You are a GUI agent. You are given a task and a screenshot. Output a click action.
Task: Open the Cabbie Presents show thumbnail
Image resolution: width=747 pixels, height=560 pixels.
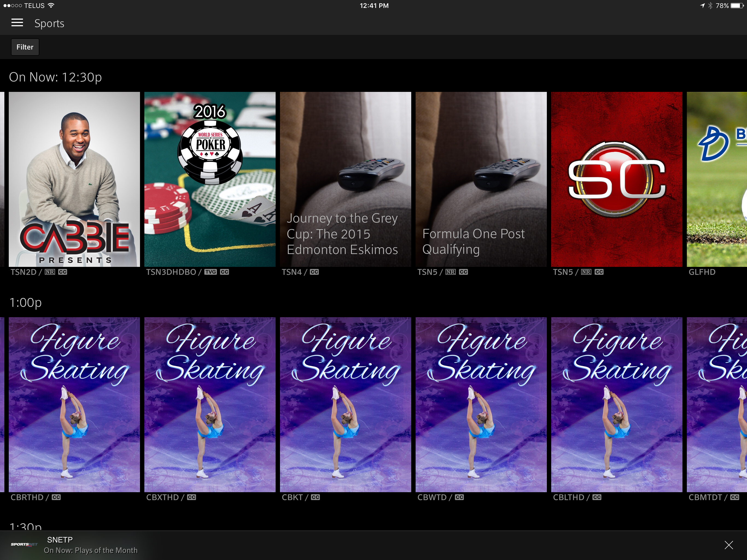click(74, 179)
